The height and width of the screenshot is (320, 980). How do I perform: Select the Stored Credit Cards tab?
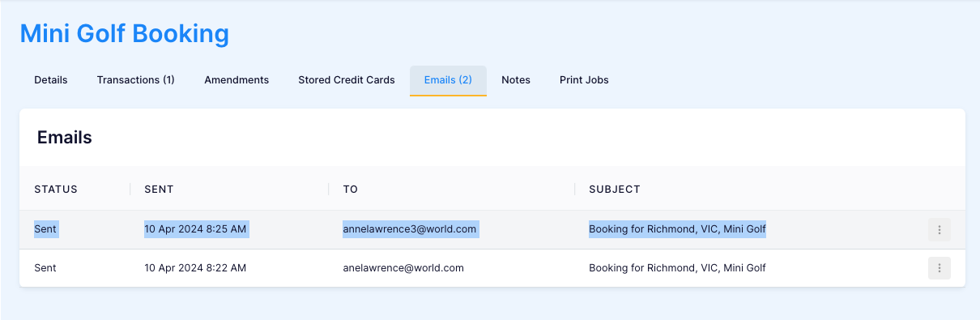pos(347,80)
